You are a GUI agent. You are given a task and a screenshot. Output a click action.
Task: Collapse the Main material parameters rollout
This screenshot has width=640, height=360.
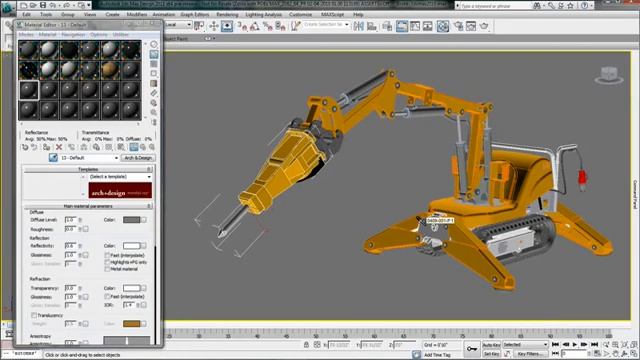tap(88, 206)
